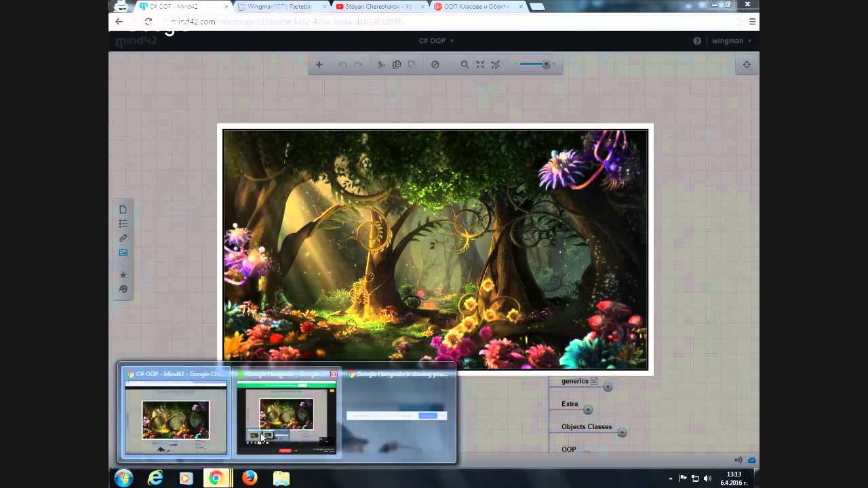This screenshot has height=488, width=868.
Task: Open the help question mark icon
Action: (697, 41)
